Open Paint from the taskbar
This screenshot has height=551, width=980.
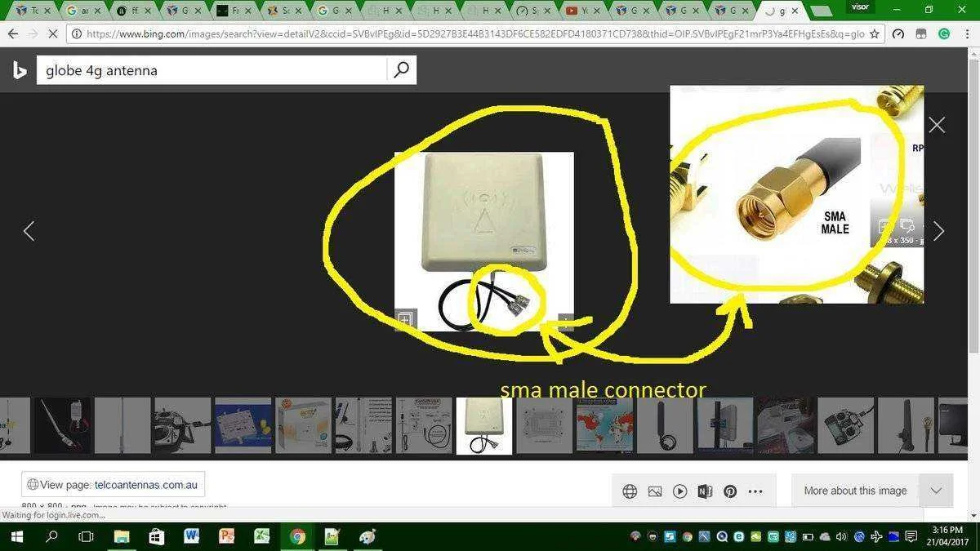[367, 536]
